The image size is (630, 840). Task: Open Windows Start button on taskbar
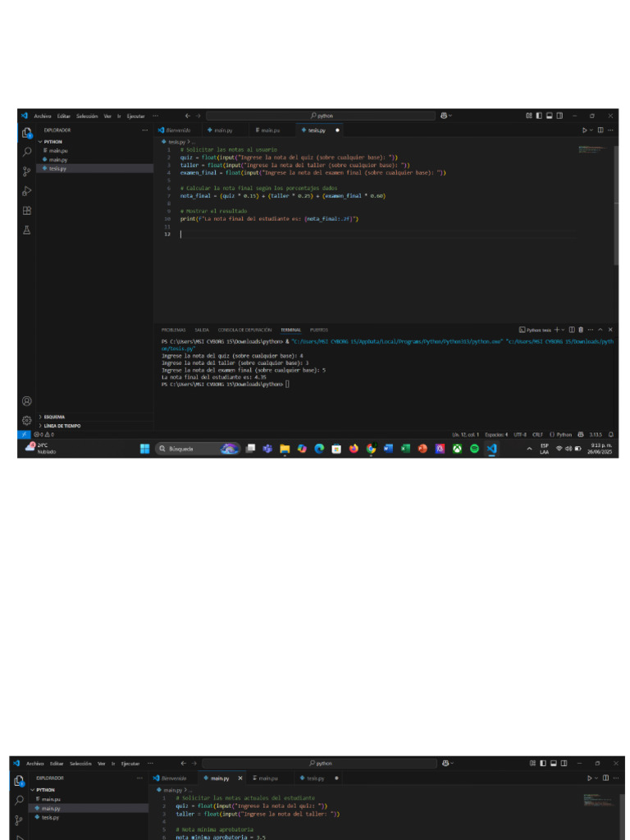pyautogui.click(x=144, y=449)
